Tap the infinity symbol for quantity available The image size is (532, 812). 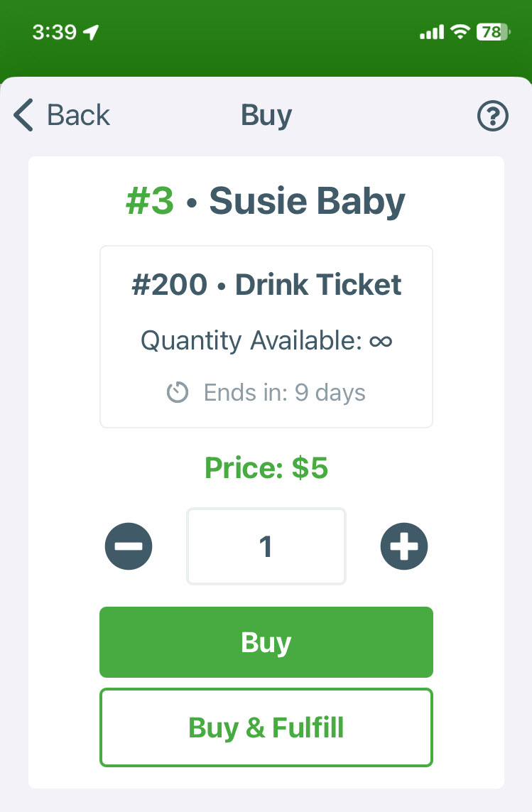click(381, 341)
